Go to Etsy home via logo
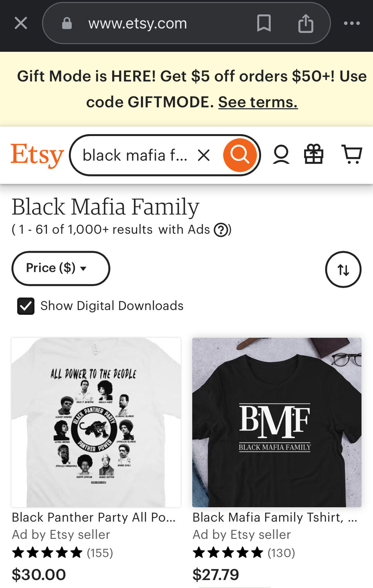Image resolution: width=373 pixels, height=588 pixels. [x=37, y=155]
